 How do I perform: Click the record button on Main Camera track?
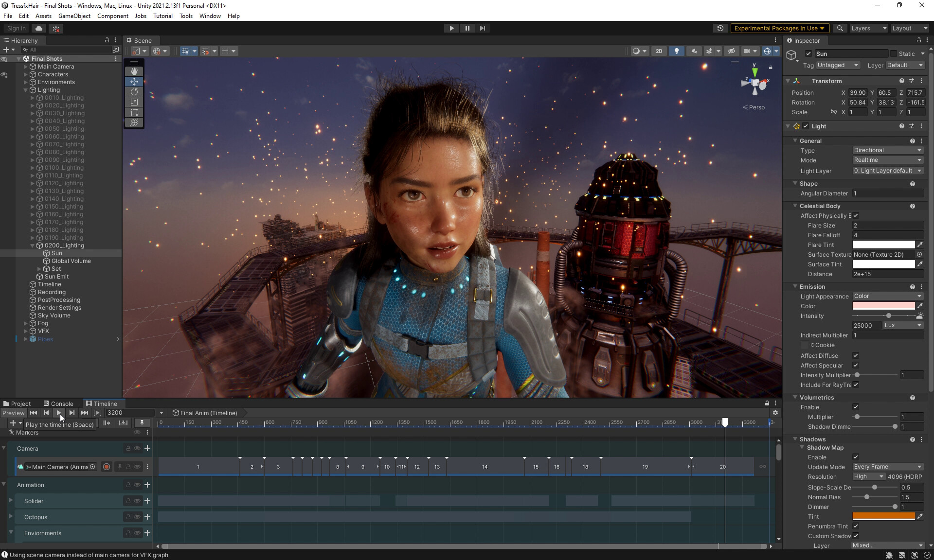pyautogui.click(x=107, y=467)
